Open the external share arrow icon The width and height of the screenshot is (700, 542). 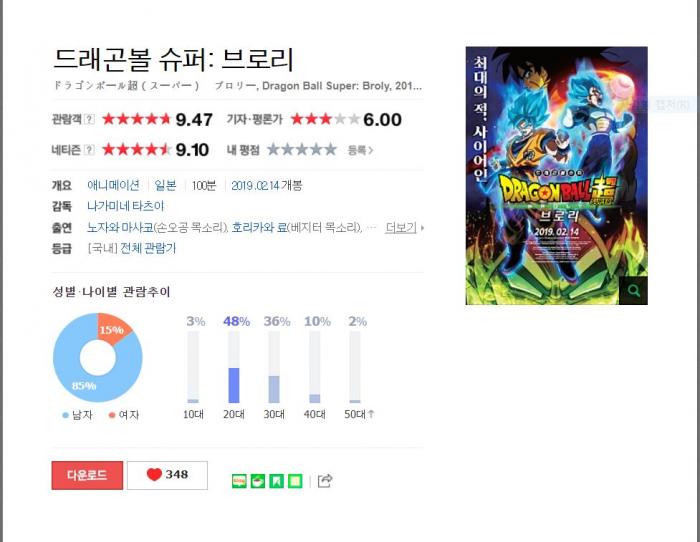(325, 480)
